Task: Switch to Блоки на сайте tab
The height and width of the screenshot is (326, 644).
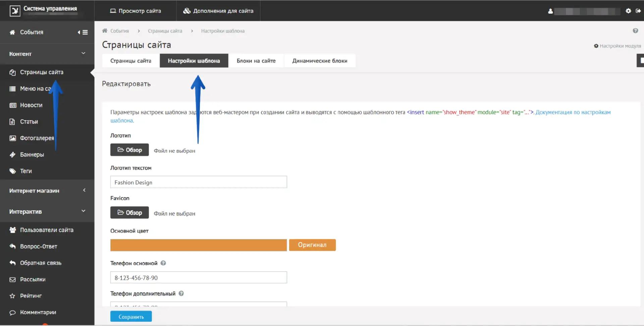Action: tap(256, 61)
